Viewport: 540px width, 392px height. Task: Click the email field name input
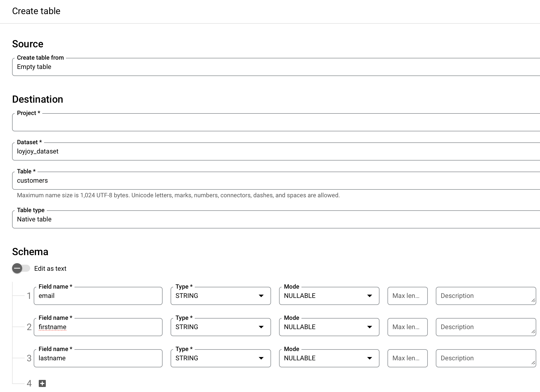click(x=98, y=296)
